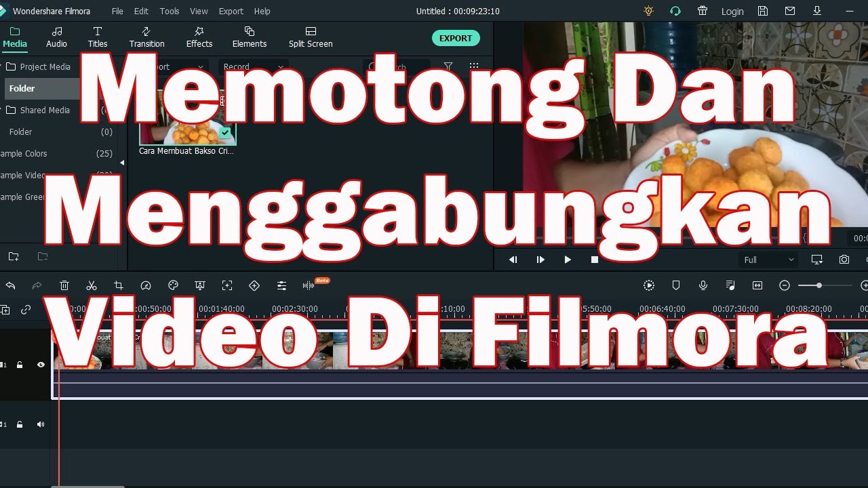Click the trash Delete icon in the timeline toolbar

pyautogui.click(x=64, y=285)
